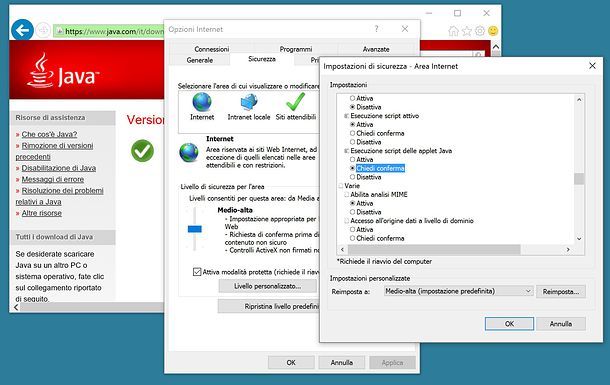Click the help question mark in Opzioni Internet
The width and height of the screenshot is (610, 385).
coord(376,29)
